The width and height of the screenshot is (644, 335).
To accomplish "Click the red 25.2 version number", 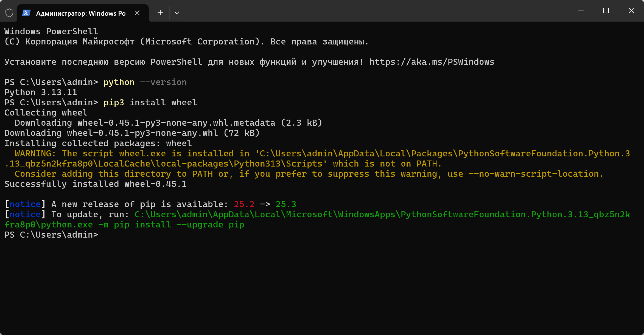I will pyautogui.click(x=244, y=204).
